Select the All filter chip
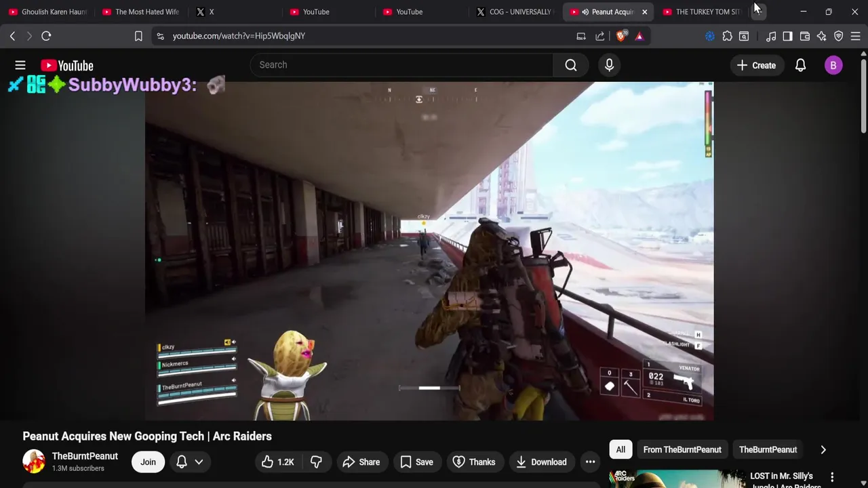 [x=620, y=449]
